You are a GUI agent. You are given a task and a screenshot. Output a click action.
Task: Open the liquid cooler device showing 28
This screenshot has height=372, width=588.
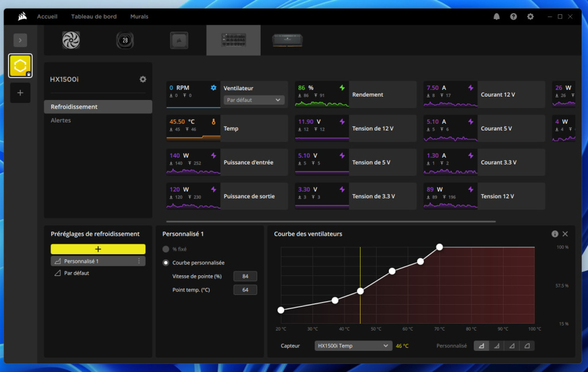(x=125, y=40)
